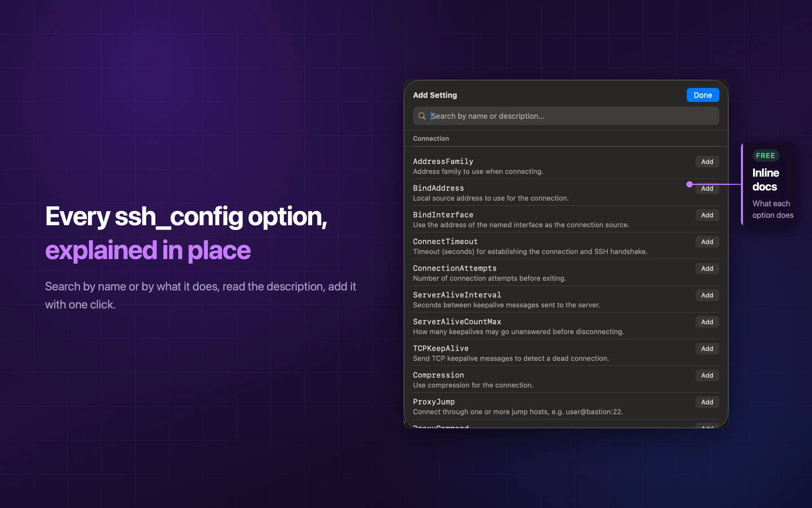Screen dimensions: 812x508
Task: Select the ConnectTimeout option name
Action: tap(445, 242)
